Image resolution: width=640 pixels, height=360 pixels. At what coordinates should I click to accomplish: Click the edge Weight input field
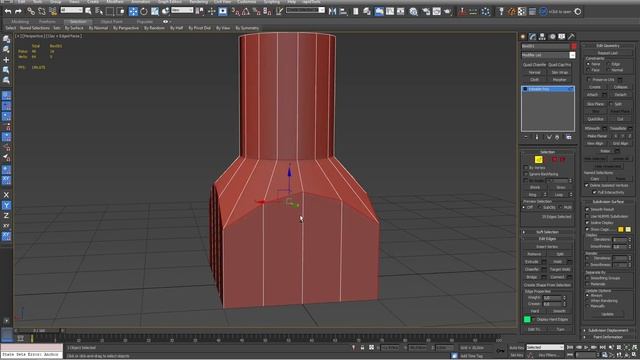(x=553, y=298)
